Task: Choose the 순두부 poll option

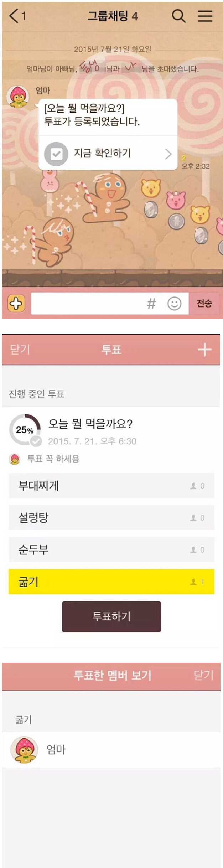Action: (x=111, y=550)
